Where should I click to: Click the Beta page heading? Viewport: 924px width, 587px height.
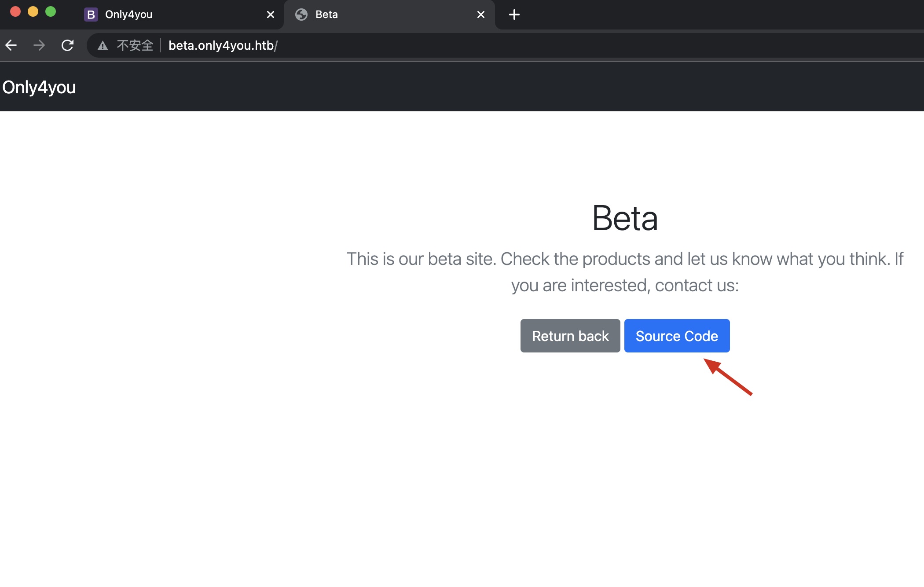pos(625,218)
